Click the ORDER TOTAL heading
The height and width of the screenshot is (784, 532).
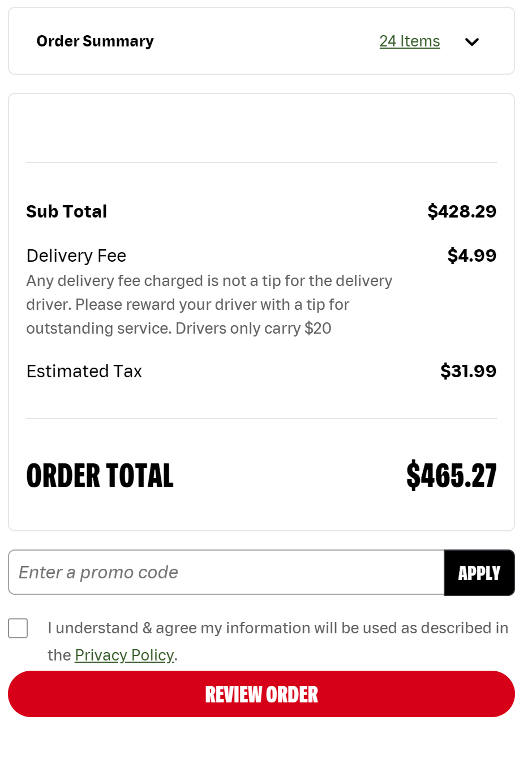click(x=100, y=476)
